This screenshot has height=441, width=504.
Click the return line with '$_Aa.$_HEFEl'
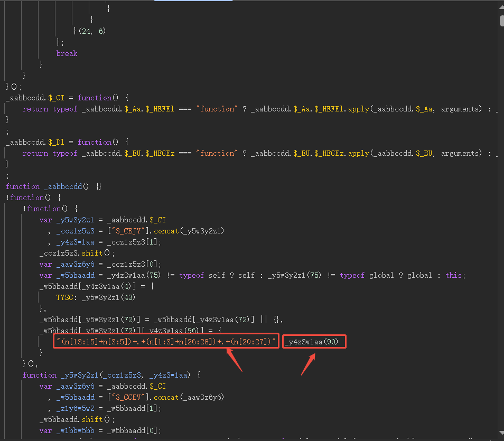[260, 109]
